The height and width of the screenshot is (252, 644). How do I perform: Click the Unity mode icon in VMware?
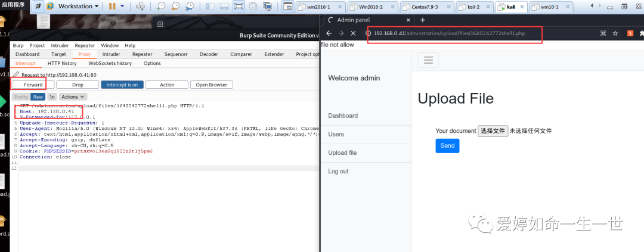pyautogui.click(x=253, y=6)
